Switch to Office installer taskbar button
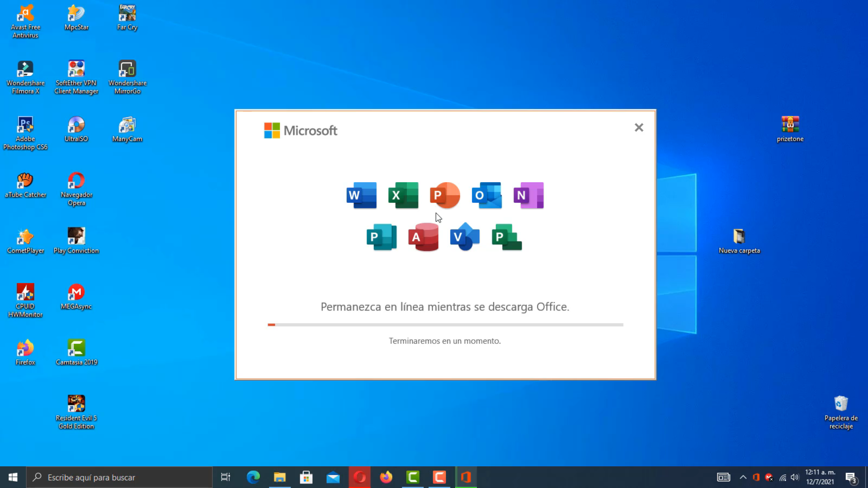Screen dimensions: 868x488 click(x=466, y=477)
